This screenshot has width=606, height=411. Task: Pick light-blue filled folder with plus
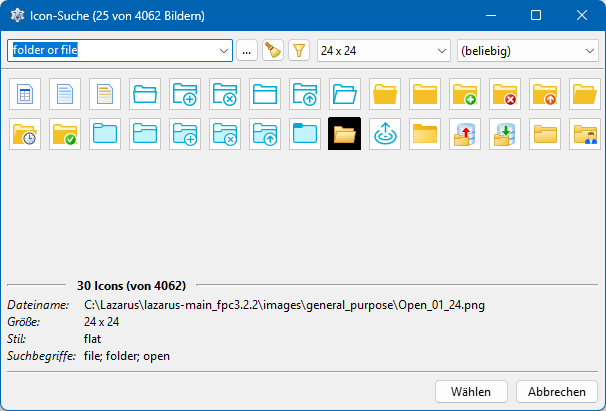pos(185,134)
